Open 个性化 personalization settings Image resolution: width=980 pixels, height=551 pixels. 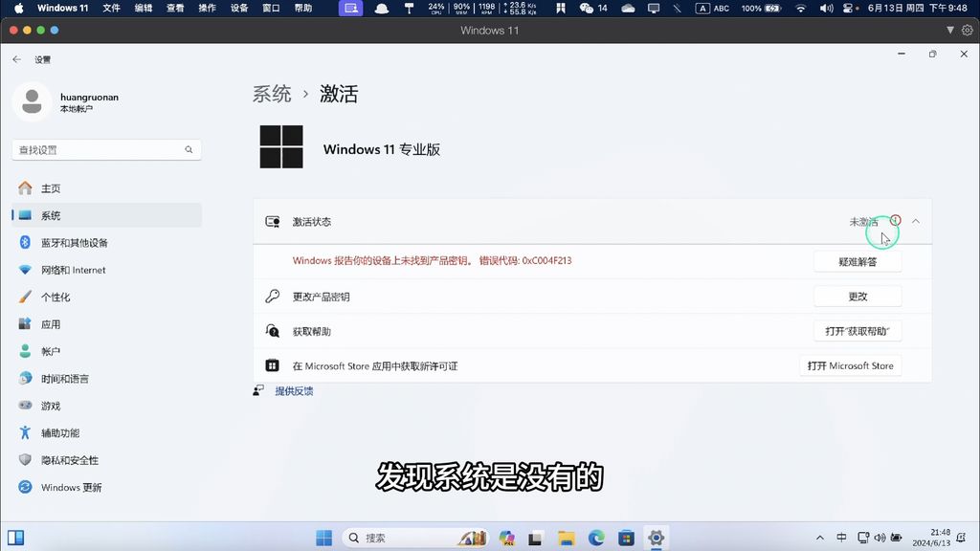[x=106, y=297]
